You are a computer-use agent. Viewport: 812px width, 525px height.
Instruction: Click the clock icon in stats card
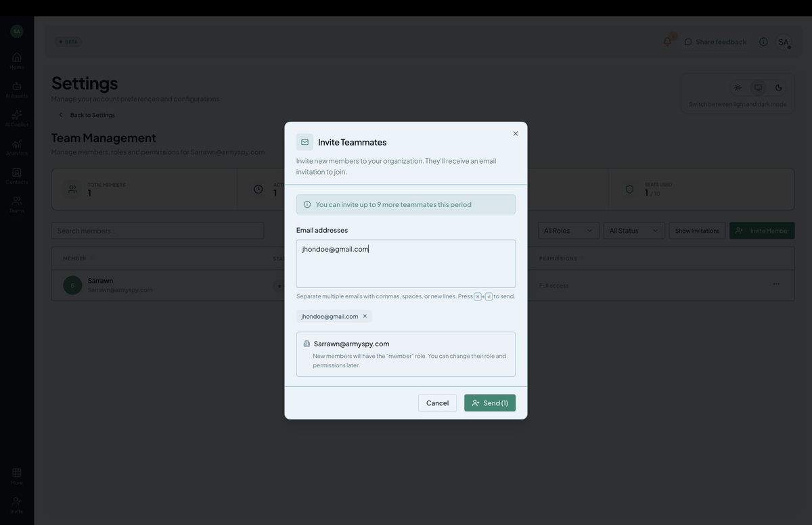[258, 189]
